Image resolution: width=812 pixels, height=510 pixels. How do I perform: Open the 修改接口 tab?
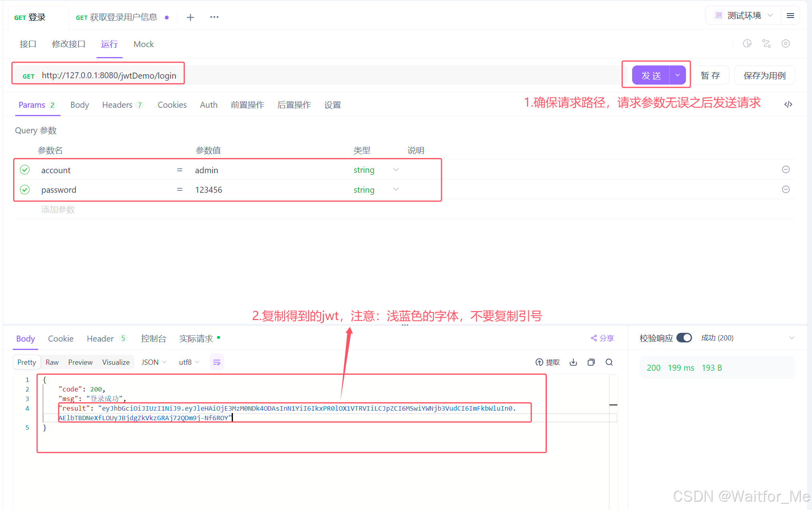(69, 44)
